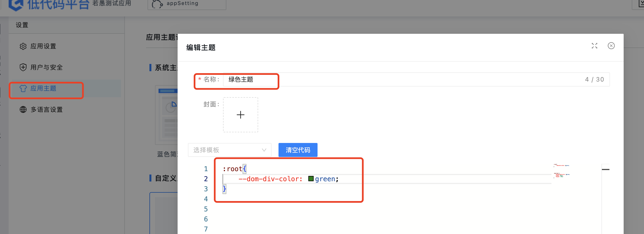The width and height of the screenshot is (644, 234).
Task: Toggle fullscreen for the 编辑主题 dialog
Action: (594, 46)
